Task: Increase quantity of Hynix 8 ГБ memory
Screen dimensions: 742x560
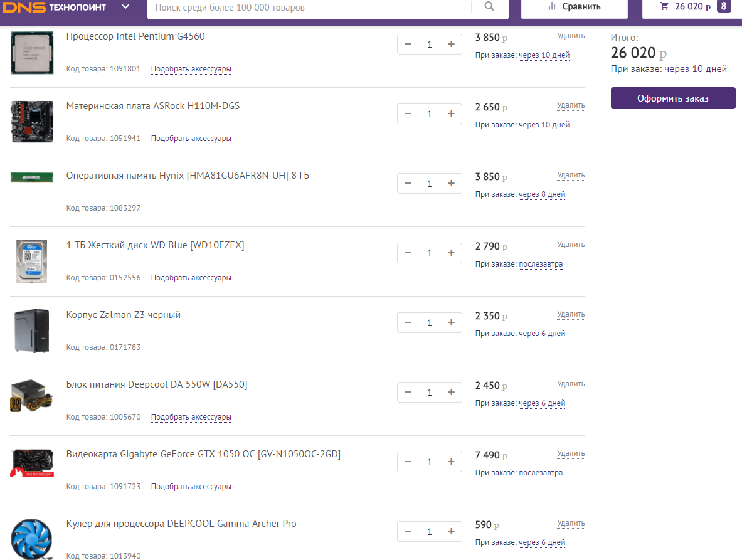Action: 451,184
